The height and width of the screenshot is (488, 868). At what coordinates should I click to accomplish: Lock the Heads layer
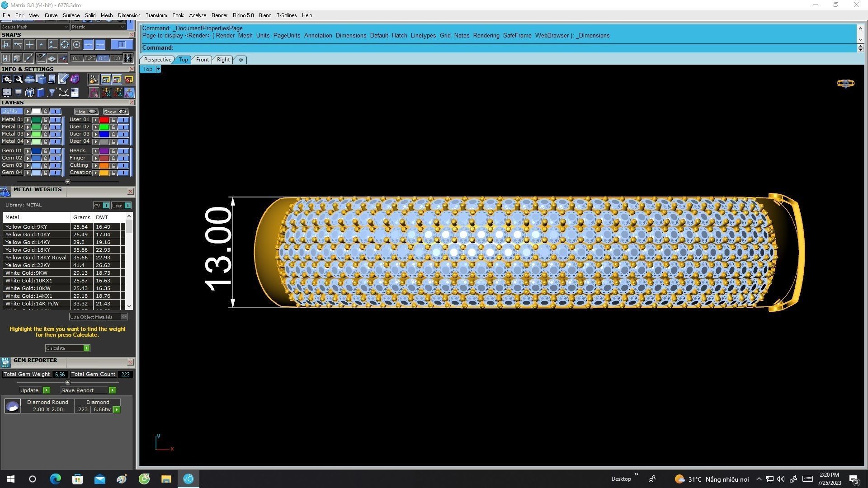pos(113,151)
